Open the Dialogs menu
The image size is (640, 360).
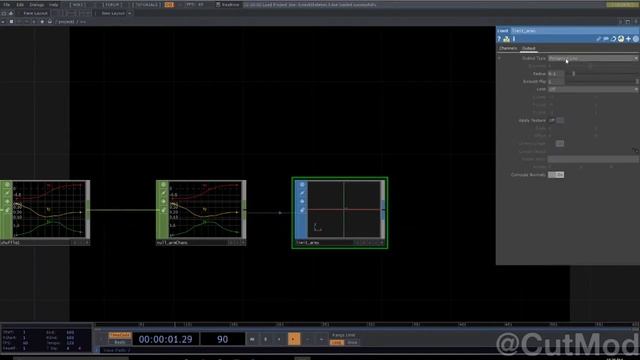pyautogui.click(x=36, y=4)
